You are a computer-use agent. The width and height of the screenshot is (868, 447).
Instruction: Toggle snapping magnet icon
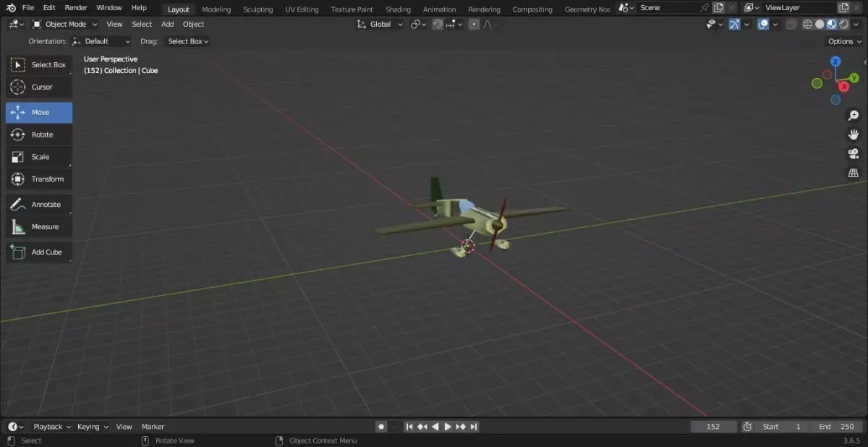tap(438, 24)
